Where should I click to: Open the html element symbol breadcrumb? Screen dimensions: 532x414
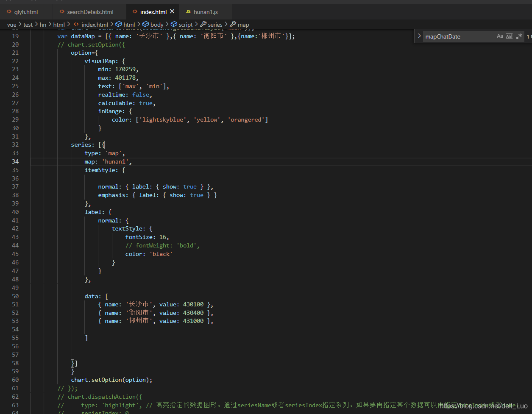(129, 25)
